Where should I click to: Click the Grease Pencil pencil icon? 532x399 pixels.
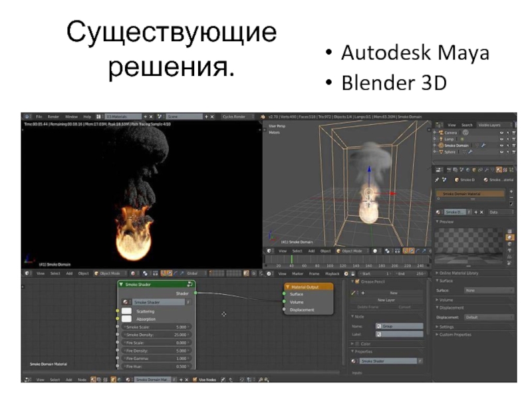coord(353,293)
